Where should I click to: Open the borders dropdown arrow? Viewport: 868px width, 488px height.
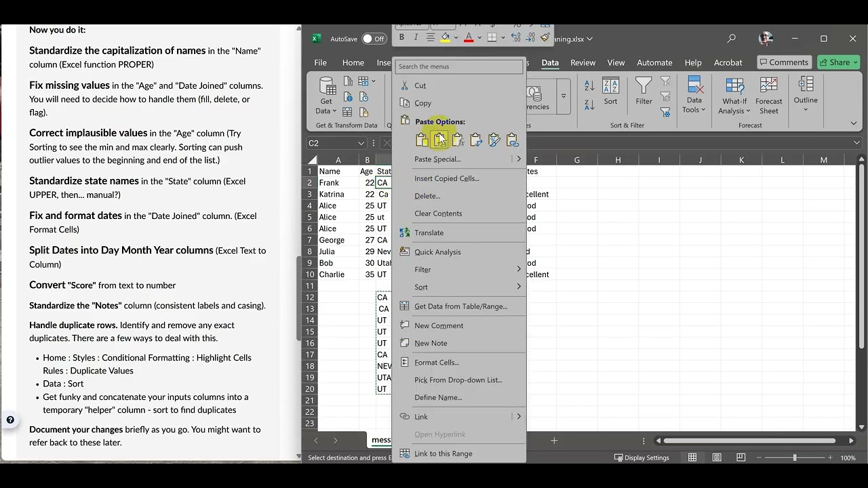502,38
